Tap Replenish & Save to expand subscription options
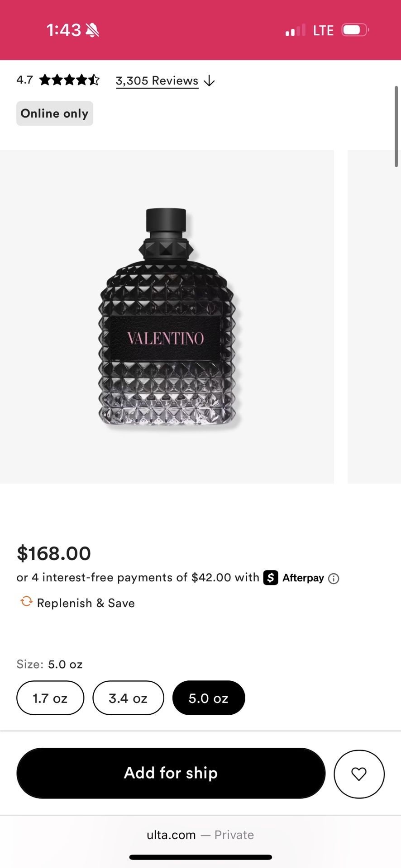 [x=86, y=603]
